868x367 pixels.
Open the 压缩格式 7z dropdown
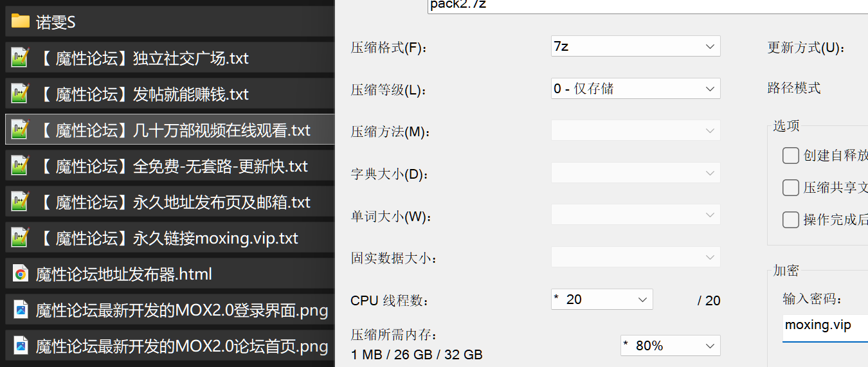(x=636, y=46)
